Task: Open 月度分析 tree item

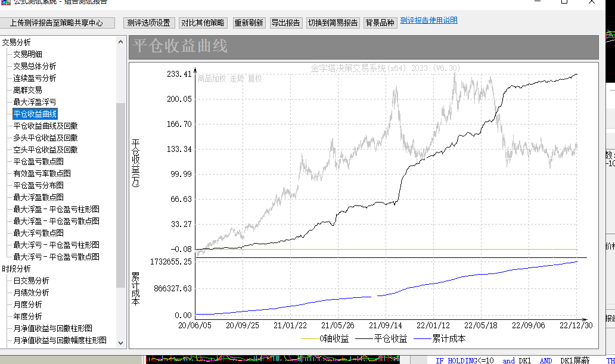Action: [x=28, y=305]
